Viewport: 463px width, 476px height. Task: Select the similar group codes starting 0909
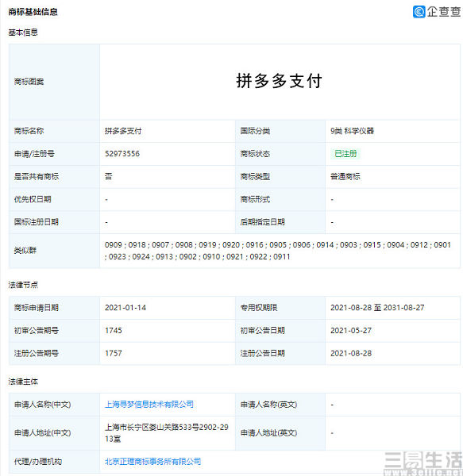click(278, 251)
